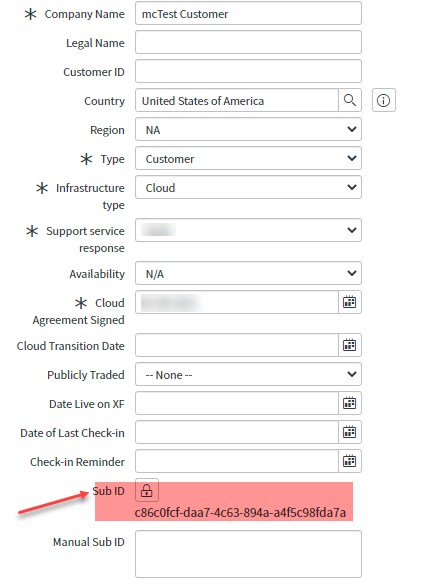Open the Type dropdown showing Customer

(x=248, y=158)
